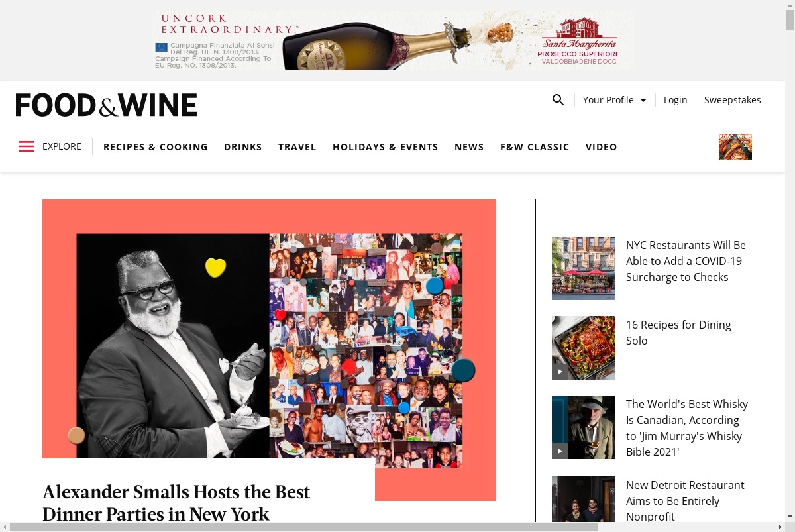Open the Sweepstakes link
Screen dimensions: 795x532
(733, 100)
